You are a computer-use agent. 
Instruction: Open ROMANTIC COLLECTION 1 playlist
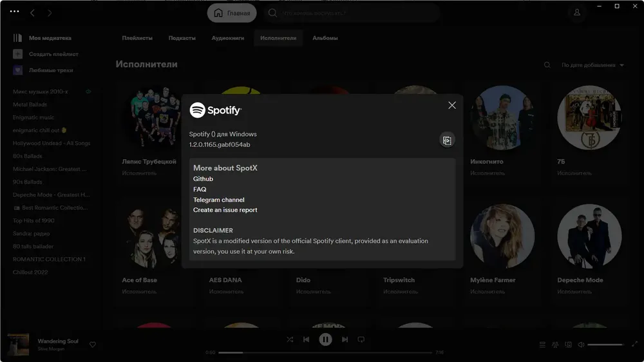[x=49, y=260]
